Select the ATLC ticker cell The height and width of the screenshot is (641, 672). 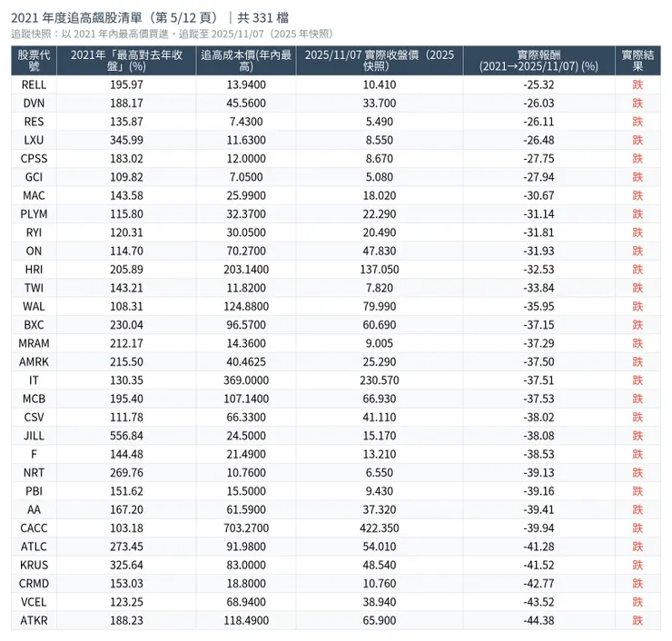34,547
